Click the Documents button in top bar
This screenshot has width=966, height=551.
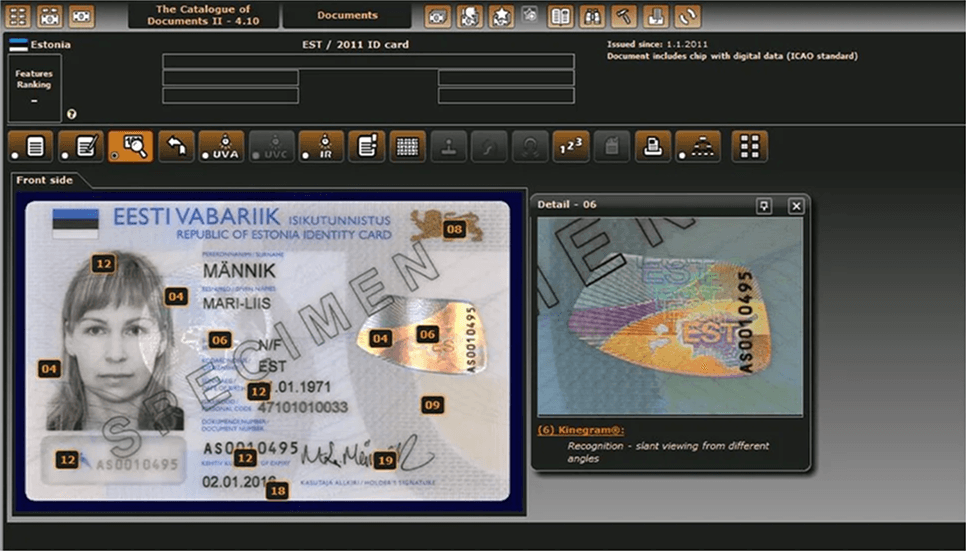[347, 15]
